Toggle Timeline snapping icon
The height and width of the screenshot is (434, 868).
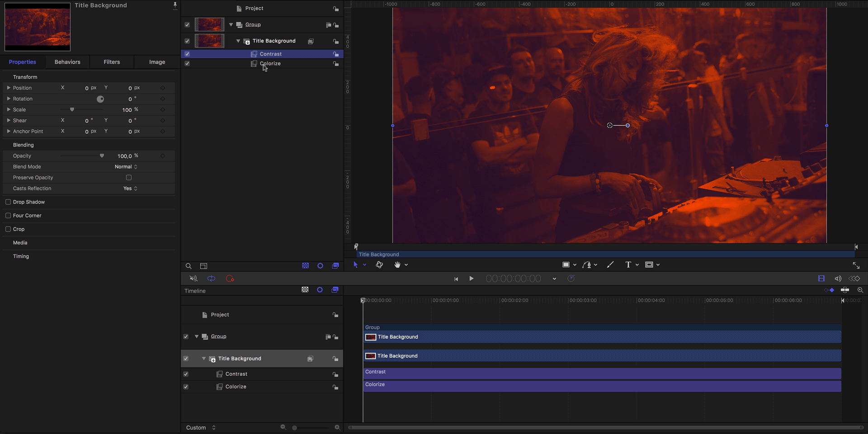point(844,290)
